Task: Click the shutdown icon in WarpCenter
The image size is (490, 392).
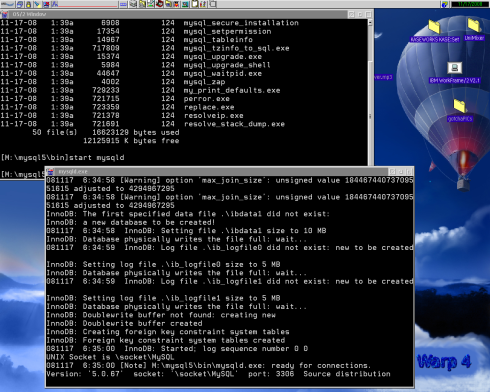Action: pyautogui.click(x=46, y=4)
